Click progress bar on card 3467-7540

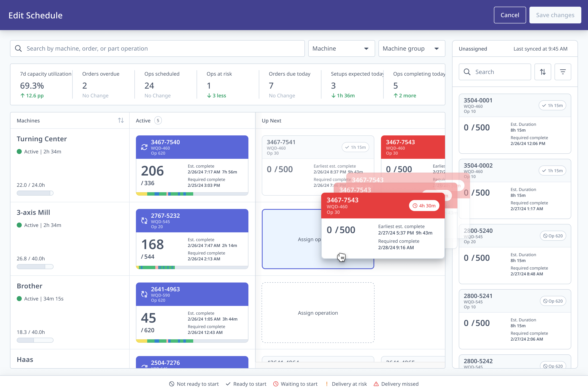click(x=192, y=194)
